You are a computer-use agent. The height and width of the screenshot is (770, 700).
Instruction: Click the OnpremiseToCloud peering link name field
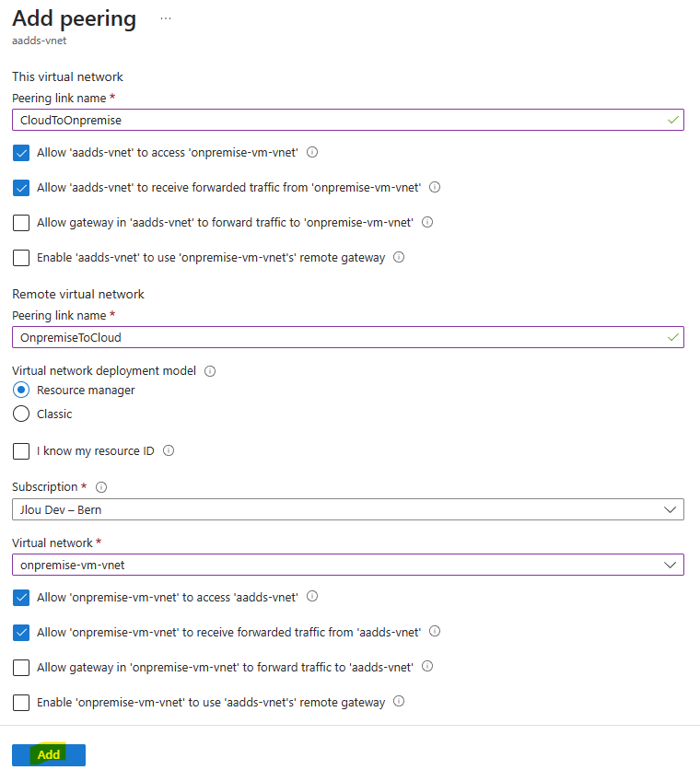pos(348,337)
